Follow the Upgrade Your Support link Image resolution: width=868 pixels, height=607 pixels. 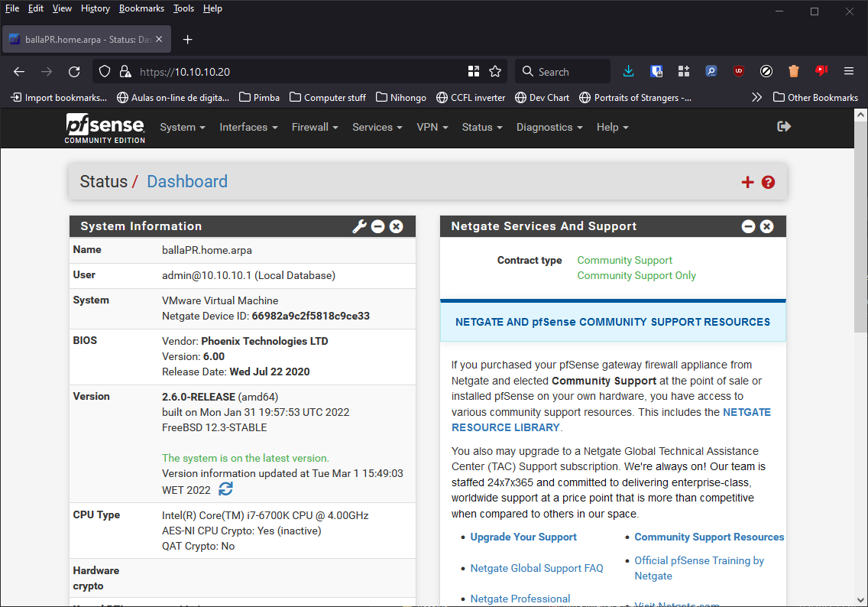coord(523,537)
